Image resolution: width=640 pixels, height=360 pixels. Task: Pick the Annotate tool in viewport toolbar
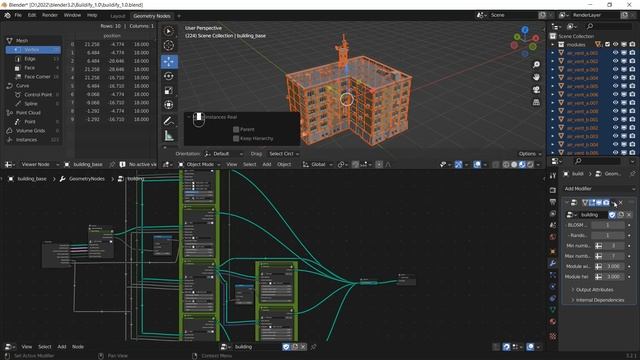[169, 121]
